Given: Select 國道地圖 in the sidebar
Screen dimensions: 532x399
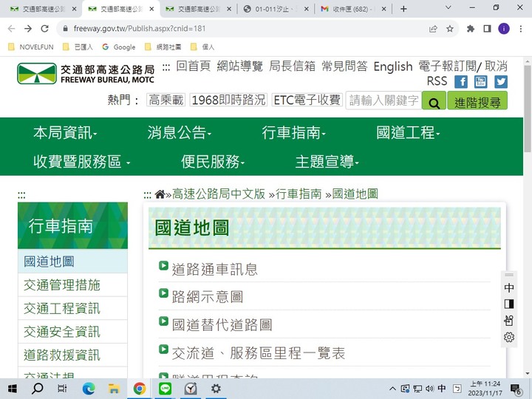Looking at the screenshot, I should [72, 262].
